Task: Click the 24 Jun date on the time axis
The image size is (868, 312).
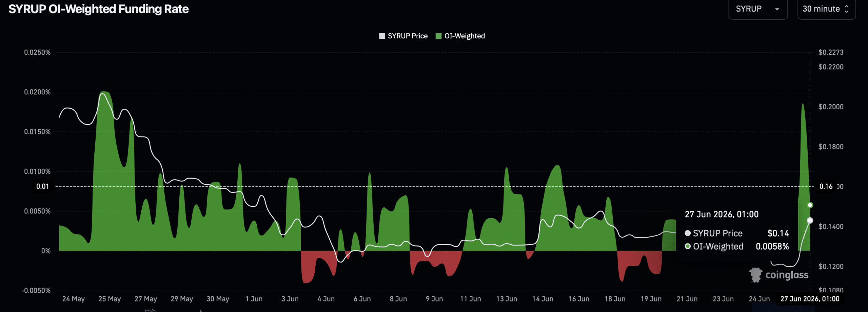Action: coord(759,299)
